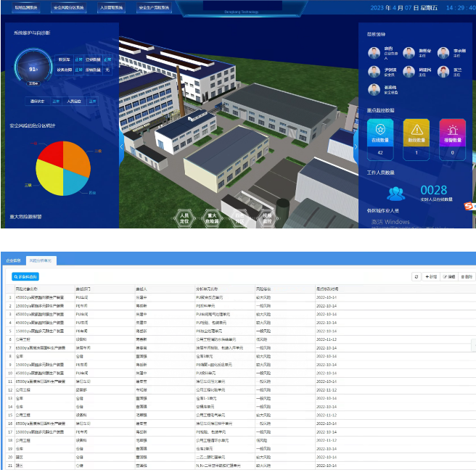Click the blue 多条件查询 search button
Screen dimensions: 476x475
tap(25, 276)
